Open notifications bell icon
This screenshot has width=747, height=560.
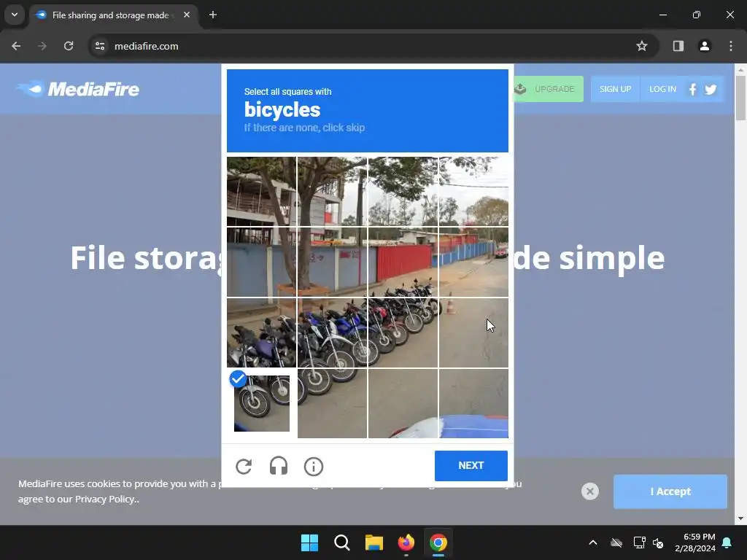[x=727, y=542]
